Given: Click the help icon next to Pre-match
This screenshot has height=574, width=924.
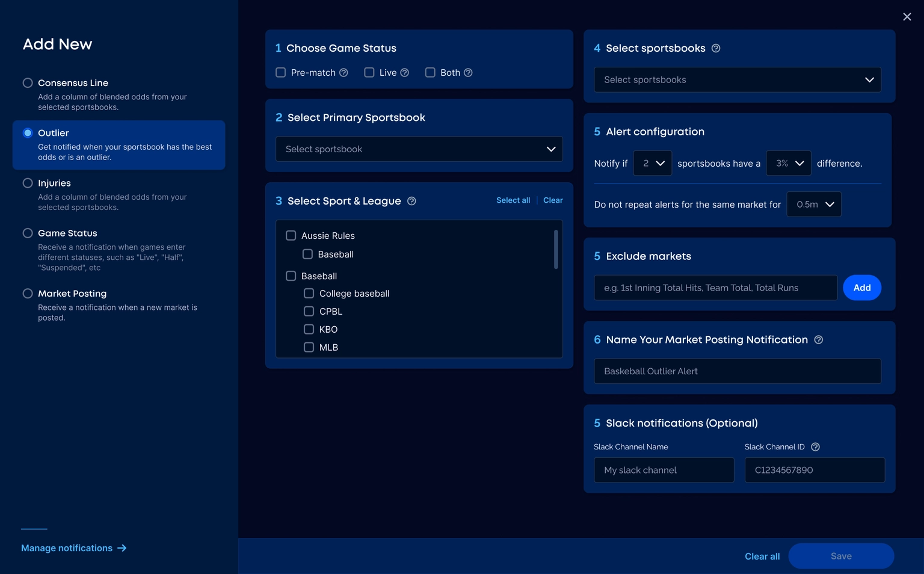Looking at the screenshot, I should [x=343, y=73].
